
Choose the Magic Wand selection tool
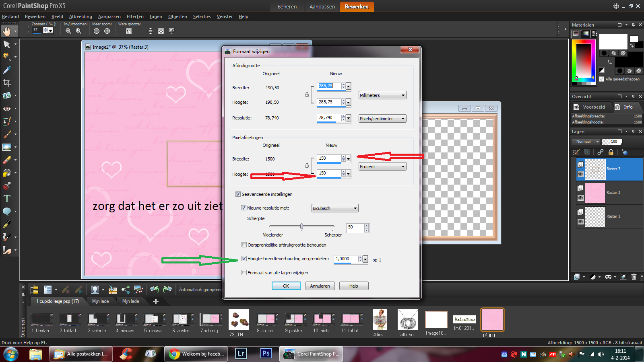click(x=7, y=57)
